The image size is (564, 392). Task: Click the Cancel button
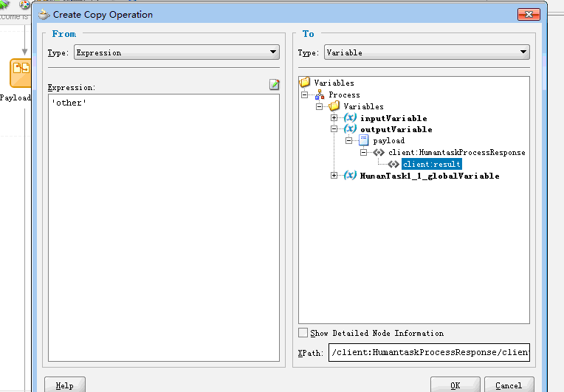[x=509, y=385]
